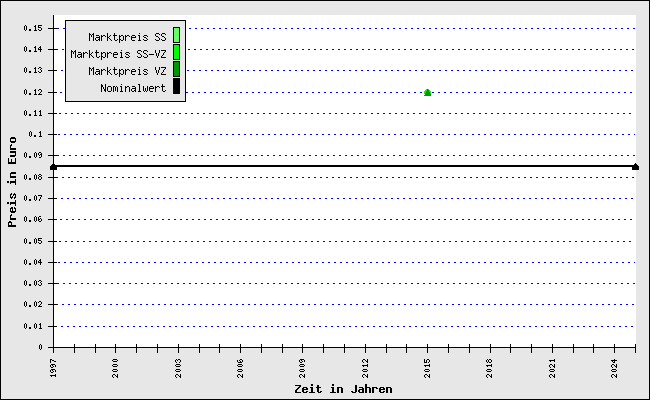This screenshot has height=400, width=650.
Task: Click the Nominalwert black legend swatch
Action: [x=177, y=86]
